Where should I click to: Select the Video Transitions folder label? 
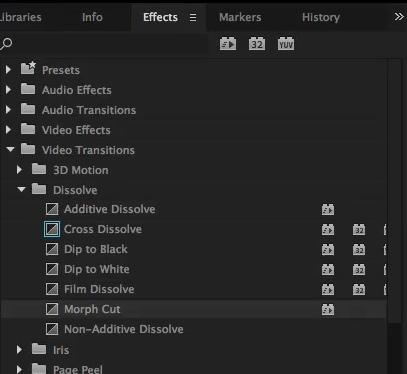coord(88,150)
